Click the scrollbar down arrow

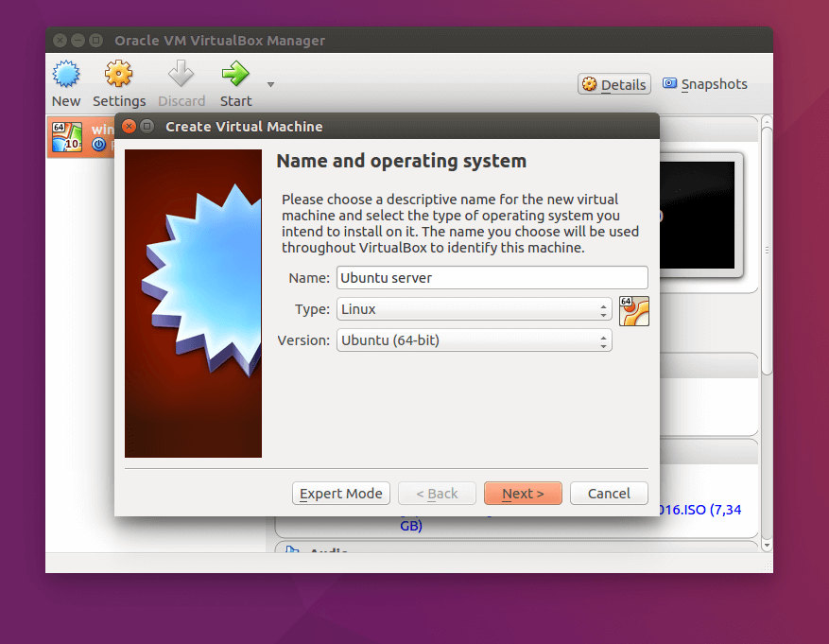(x=768, y=545)
